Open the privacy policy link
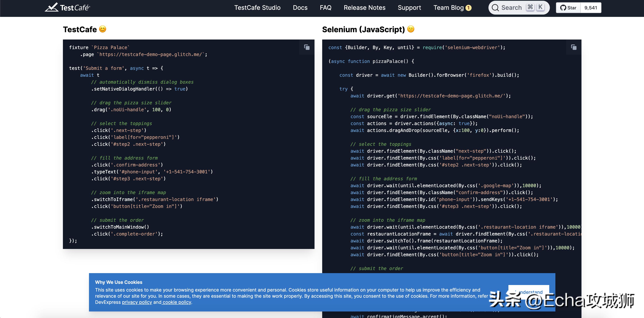Image resolution: width=644 pixels, height=318 pixels. click(137, 302)
